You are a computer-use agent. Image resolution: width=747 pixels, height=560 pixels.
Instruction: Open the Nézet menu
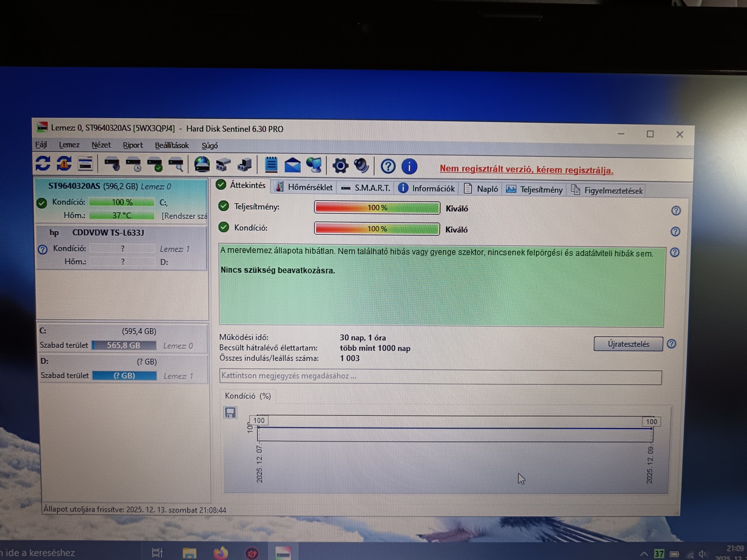click(x=101, y=145)
